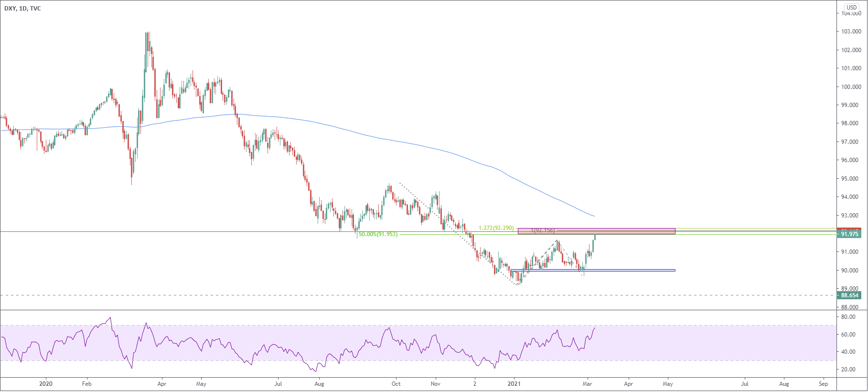This screenshot has height=392, width=868.
Task: Select the 1.272(92.290) Fibonacci label
Action: click(496, 228)
